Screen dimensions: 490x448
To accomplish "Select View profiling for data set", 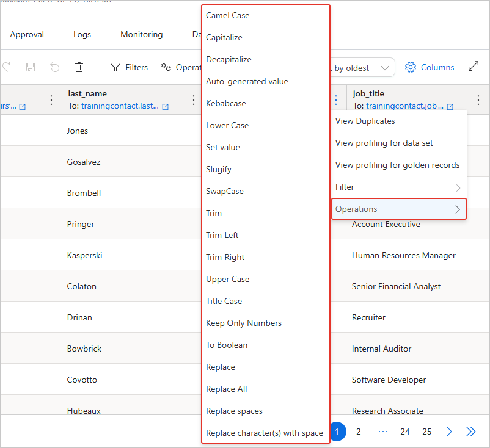I will pyautogui.click(x=399, y=143).
